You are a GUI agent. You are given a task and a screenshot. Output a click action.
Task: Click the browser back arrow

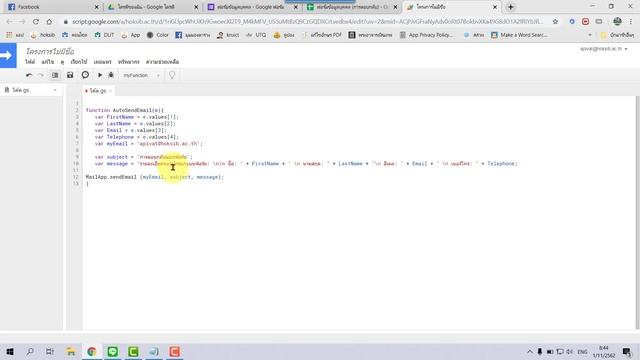[x=9, y=22]
